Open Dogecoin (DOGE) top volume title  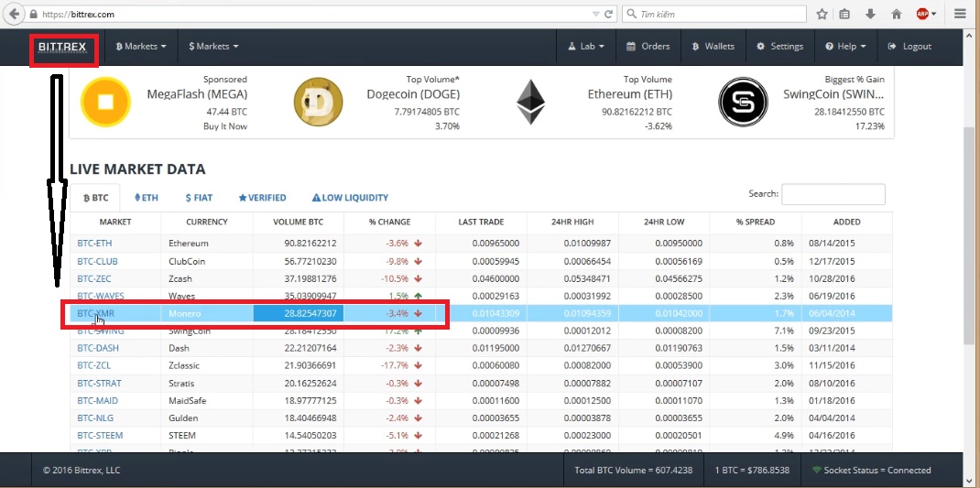(x=413, y=94)
